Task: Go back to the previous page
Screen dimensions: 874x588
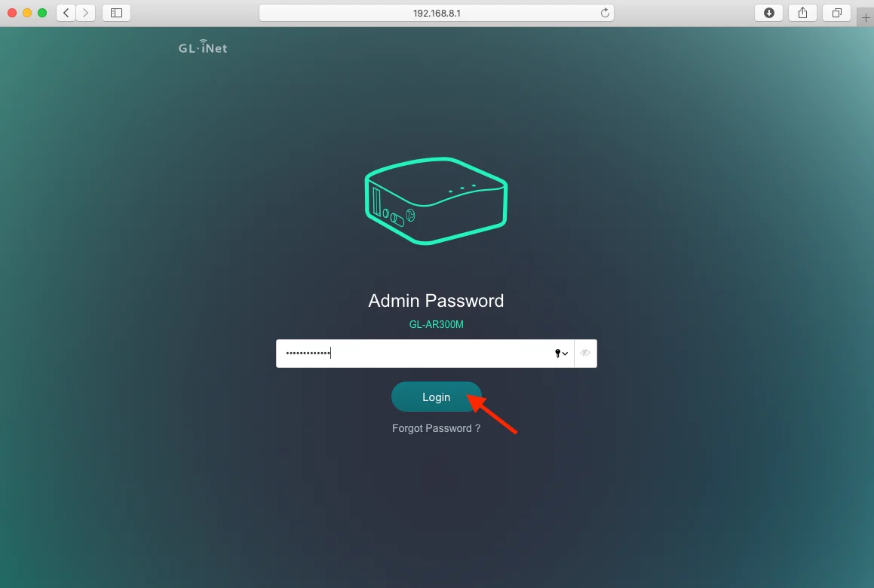Action: (x=66, y=13)
